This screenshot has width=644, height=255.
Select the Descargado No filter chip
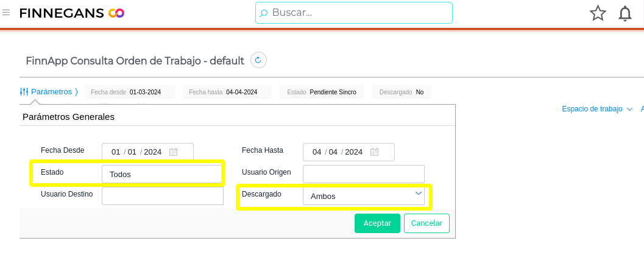[401, 92]
